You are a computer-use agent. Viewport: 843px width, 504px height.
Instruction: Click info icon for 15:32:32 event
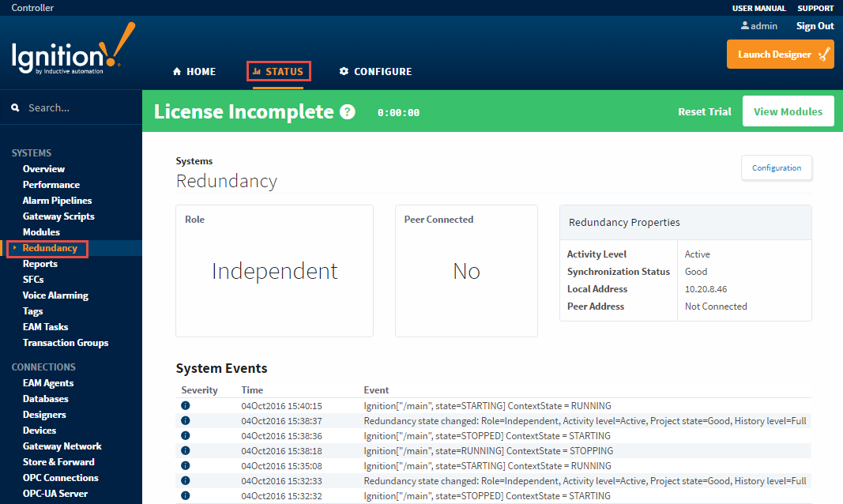coord(186,495)
